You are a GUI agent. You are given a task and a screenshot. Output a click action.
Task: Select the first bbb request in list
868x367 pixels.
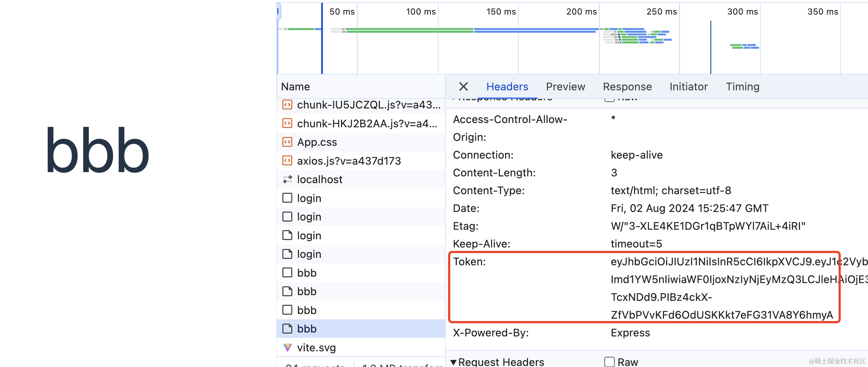point(307,273)
